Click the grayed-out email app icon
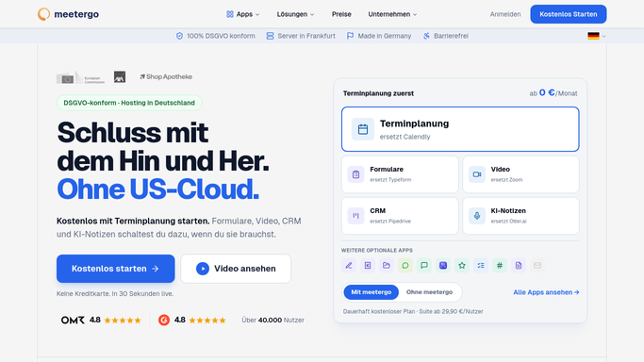The height and width of the screenshot is (362, 644). (x=537, y=266)
